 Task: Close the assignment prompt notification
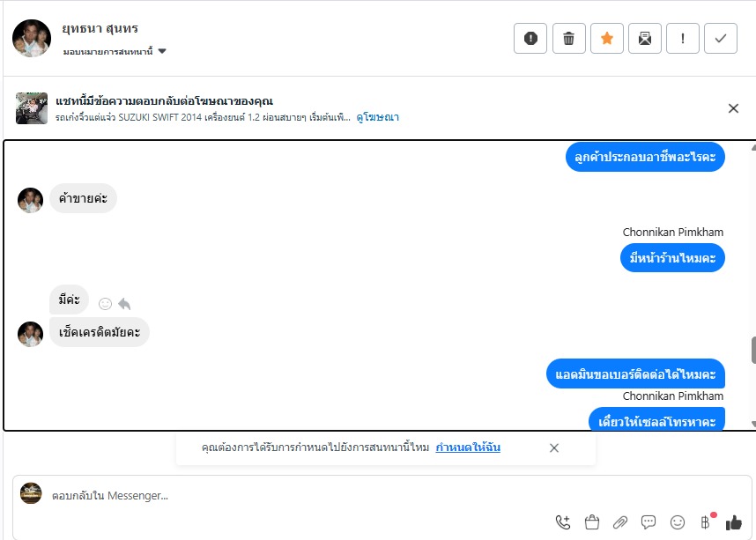click(554, 448)
